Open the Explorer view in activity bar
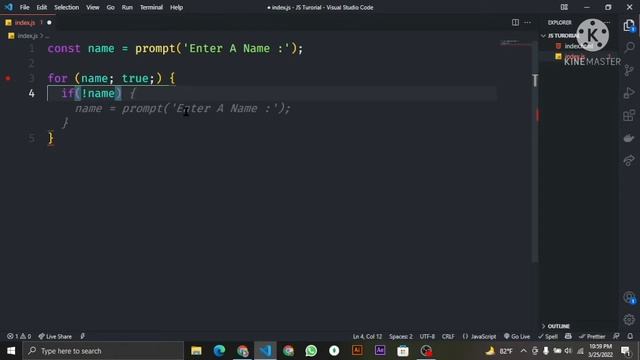 pyautogui.click(x=629, y=26)
